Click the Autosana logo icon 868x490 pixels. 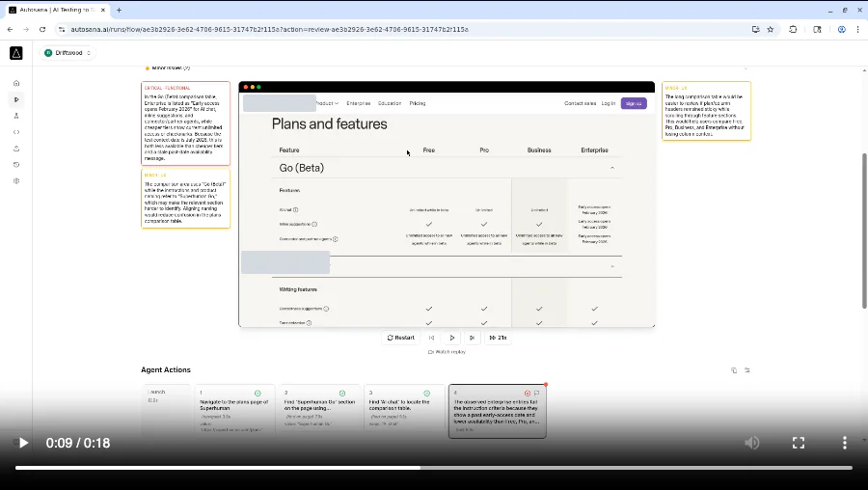[16, 53]
